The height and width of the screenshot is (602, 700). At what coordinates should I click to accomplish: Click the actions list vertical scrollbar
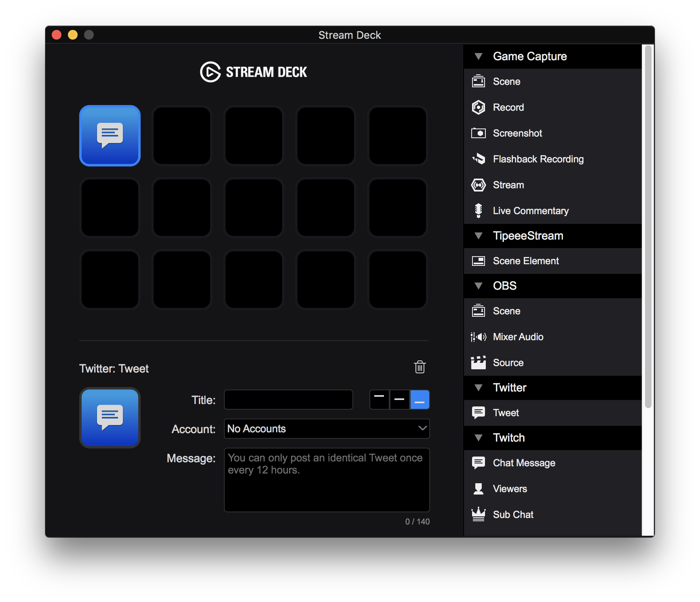click(648, 226)
